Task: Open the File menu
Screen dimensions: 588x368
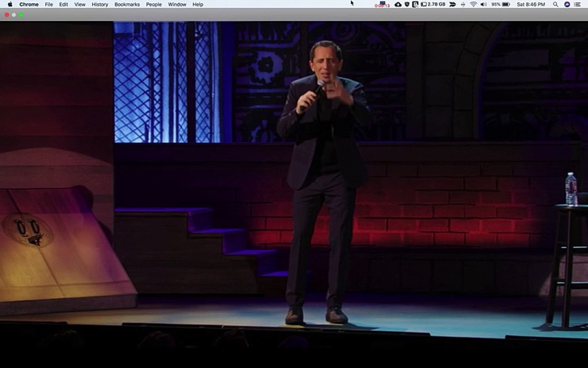Action: (x=49, y=5)
